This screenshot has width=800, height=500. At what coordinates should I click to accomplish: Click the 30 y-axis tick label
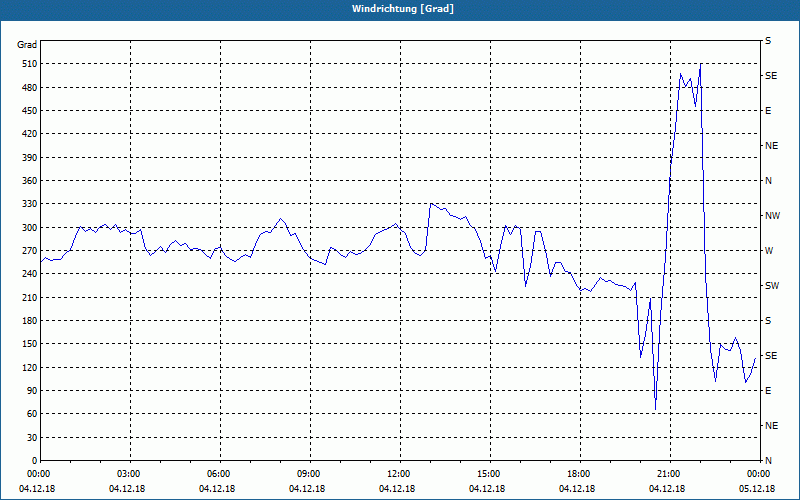click(33, 437)
